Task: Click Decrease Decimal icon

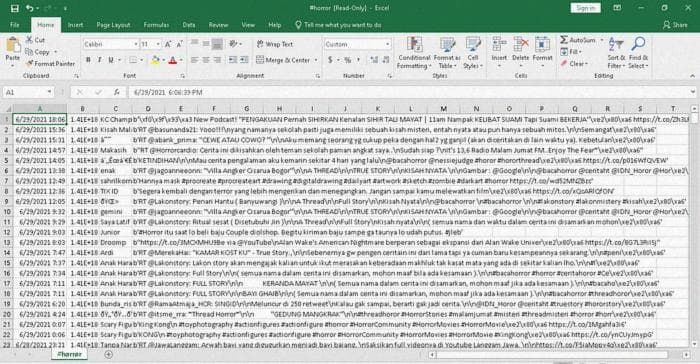Action: click(x=386, y=60)
